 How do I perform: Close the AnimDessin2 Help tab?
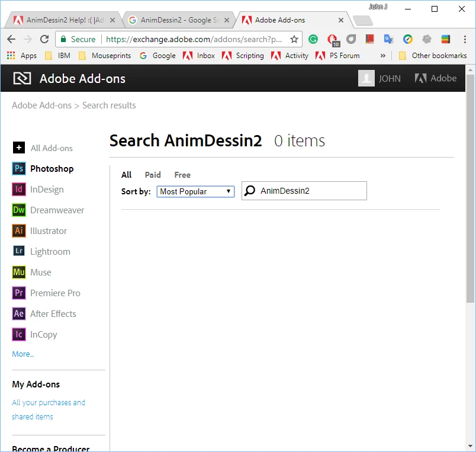[112, 20]
